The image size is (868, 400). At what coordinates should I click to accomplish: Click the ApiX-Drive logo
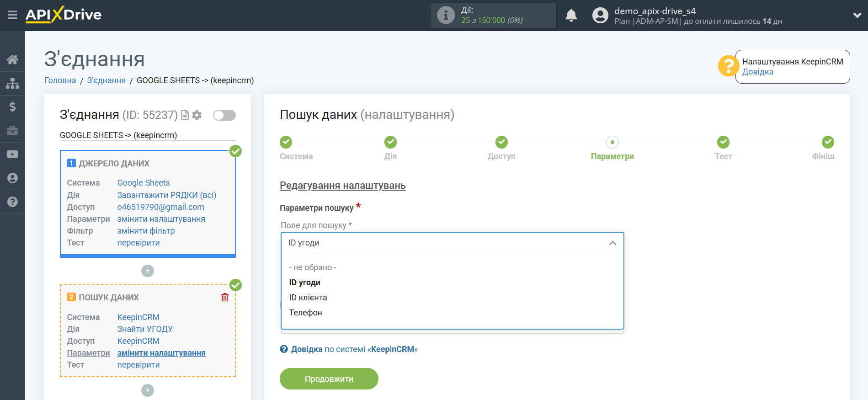64,15
